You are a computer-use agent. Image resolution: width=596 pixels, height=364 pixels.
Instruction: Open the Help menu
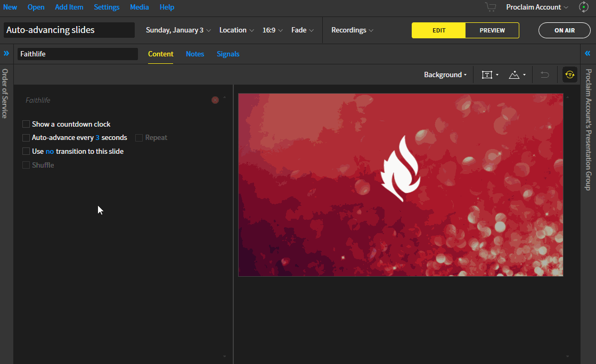coord(167,7)
